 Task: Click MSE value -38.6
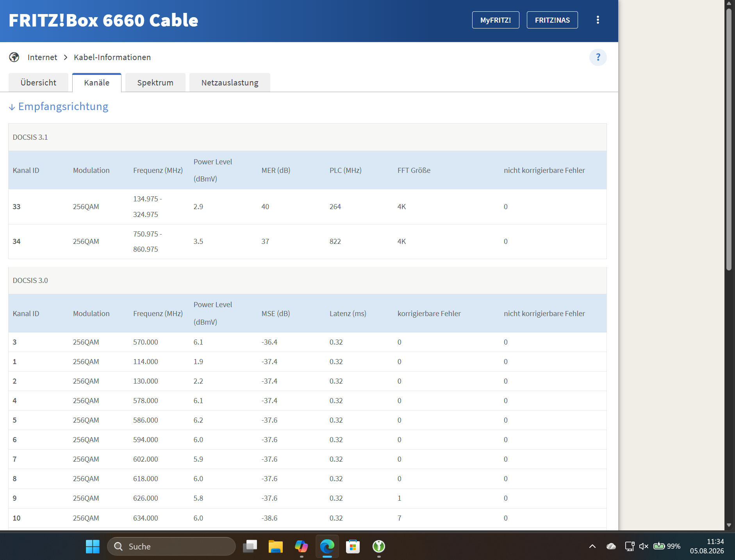(x=269, y=518)
